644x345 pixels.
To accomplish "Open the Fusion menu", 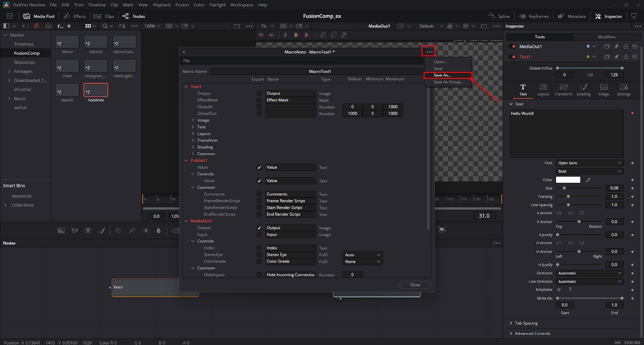I will click(182, 5).
